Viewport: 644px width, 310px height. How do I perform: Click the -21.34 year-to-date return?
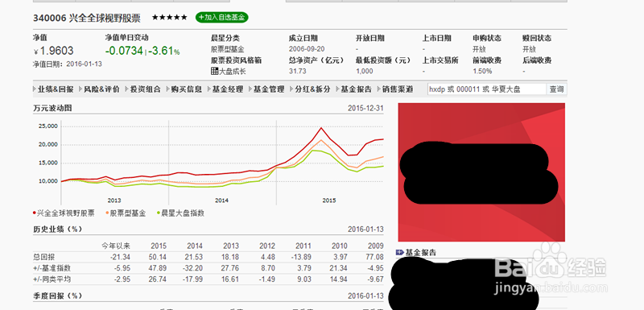(120, 257)
